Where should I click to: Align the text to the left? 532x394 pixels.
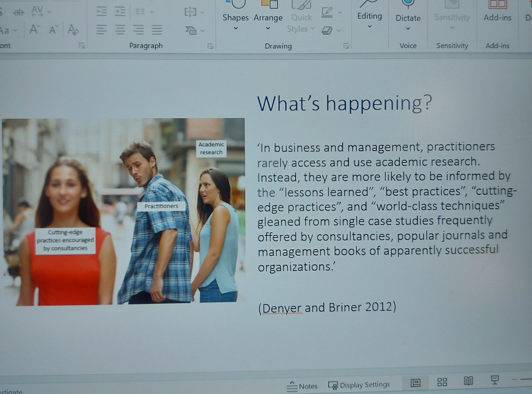[102, 30]
